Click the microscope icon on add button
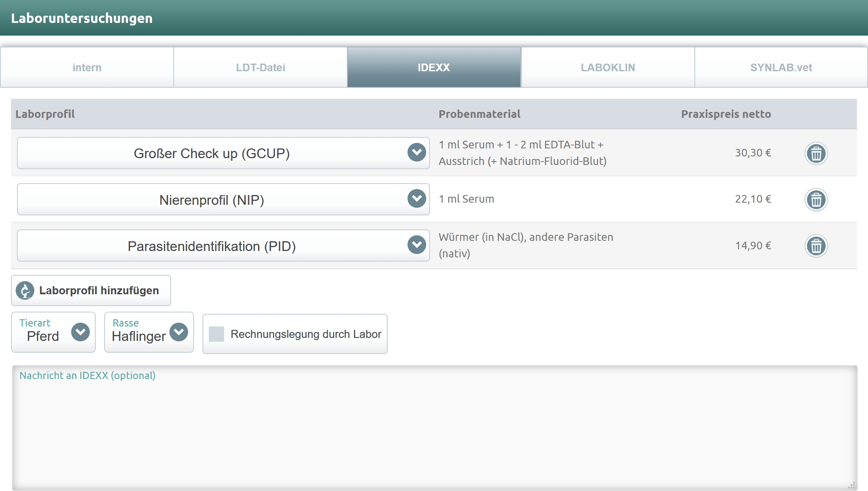The width and height of the screenshot is (868, 491). coord(25,290)
